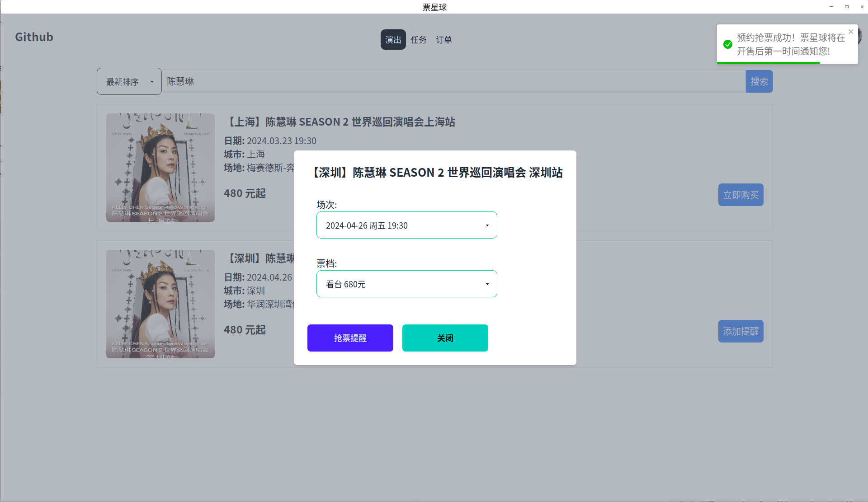Select the 演出 tab
868x502 pixels.
point(393,40)
